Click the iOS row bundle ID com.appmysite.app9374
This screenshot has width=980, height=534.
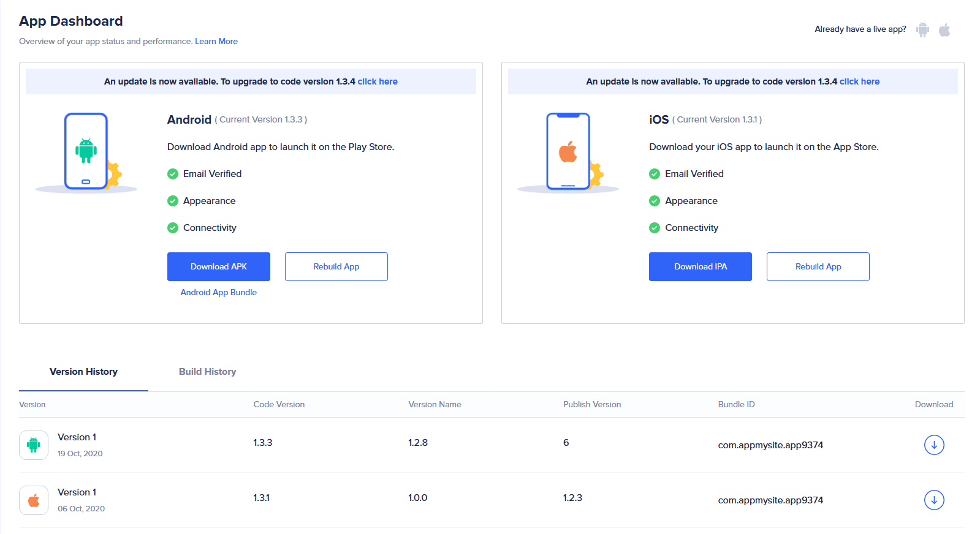click(x=770, y=500)
